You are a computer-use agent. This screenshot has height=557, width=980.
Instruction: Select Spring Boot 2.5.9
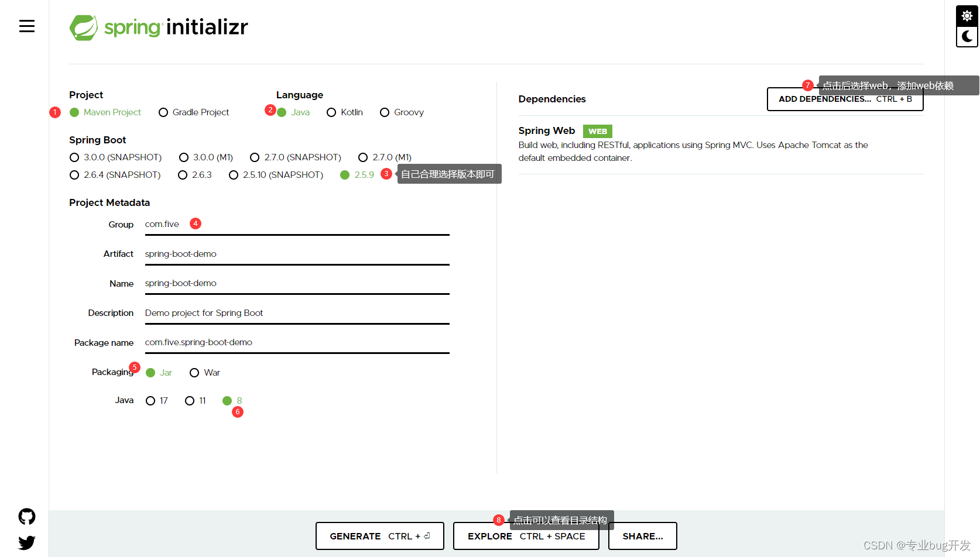357,175
